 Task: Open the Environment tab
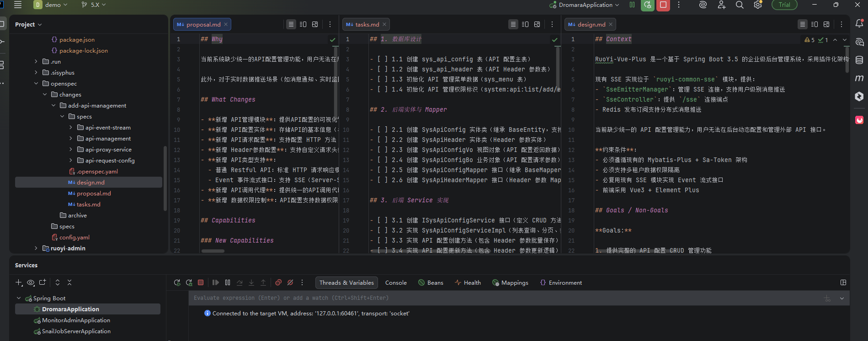point(561,282)
